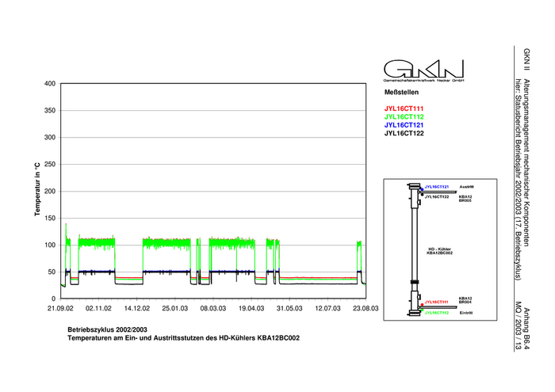Click the 'Temperatur in °C' axis title

36,189
